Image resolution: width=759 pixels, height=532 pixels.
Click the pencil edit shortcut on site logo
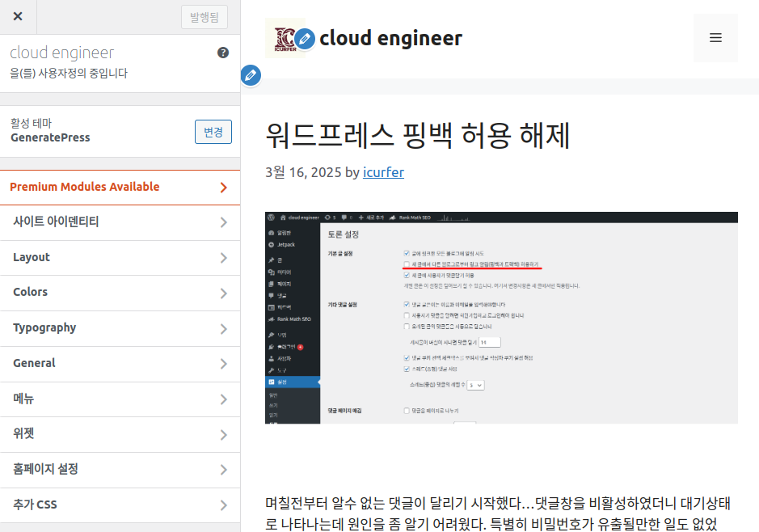(x=305, y=38)
